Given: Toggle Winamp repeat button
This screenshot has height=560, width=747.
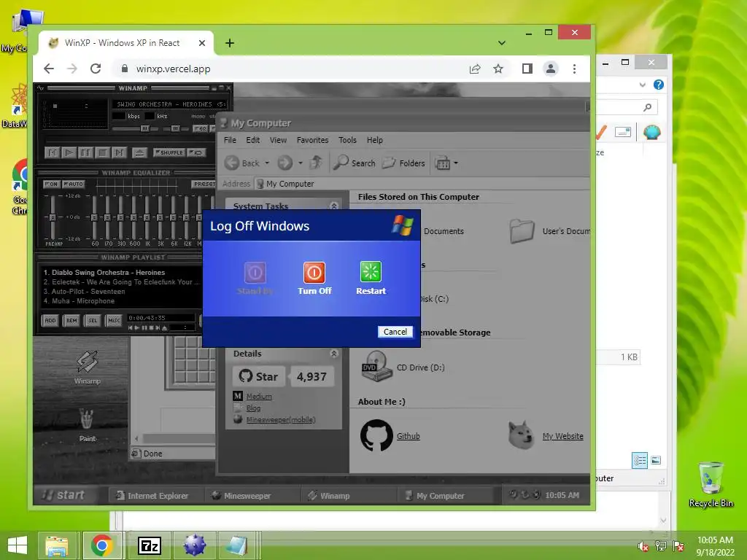Looking at the screenshot, I should (x=196, y=152).
